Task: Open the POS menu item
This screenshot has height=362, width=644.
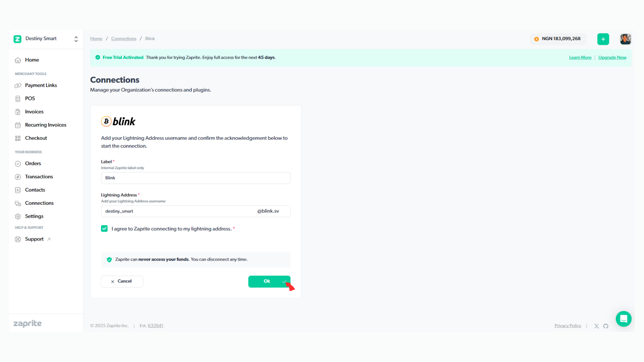Action: (30, 99)
